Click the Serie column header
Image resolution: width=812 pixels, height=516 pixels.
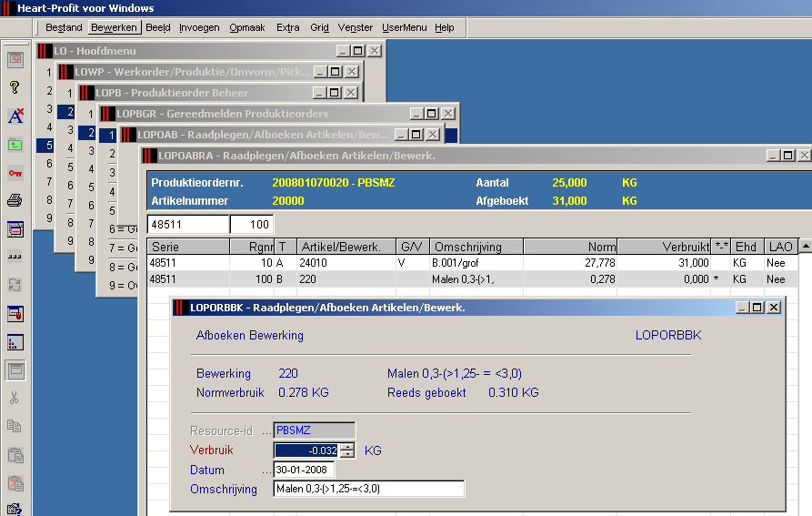coord(188,247)
